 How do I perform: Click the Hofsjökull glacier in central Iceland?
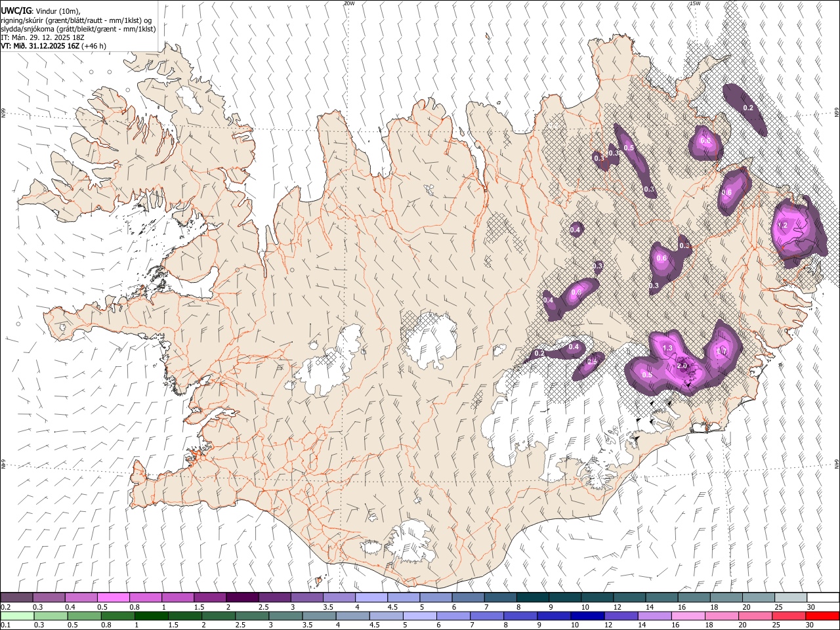click(432, 340)
